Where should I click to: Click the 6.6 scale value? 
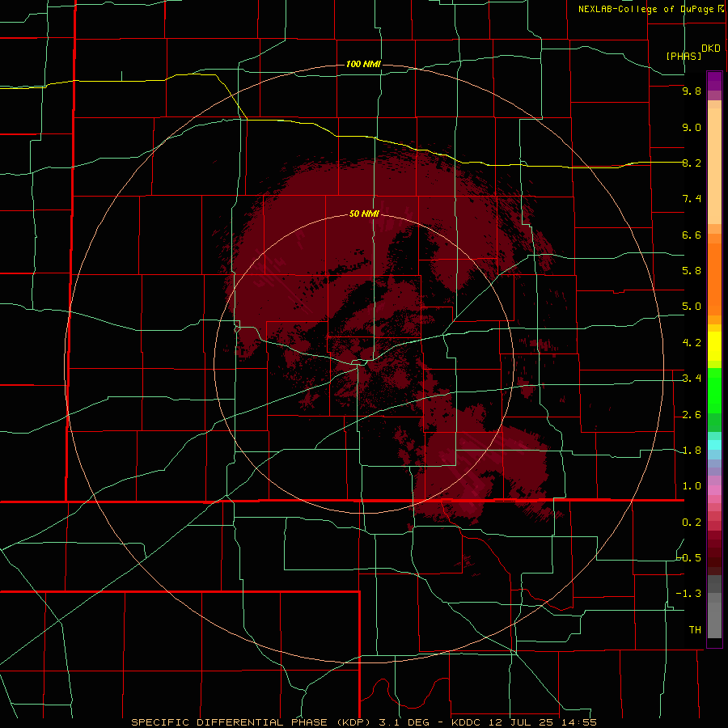point(692,235)
